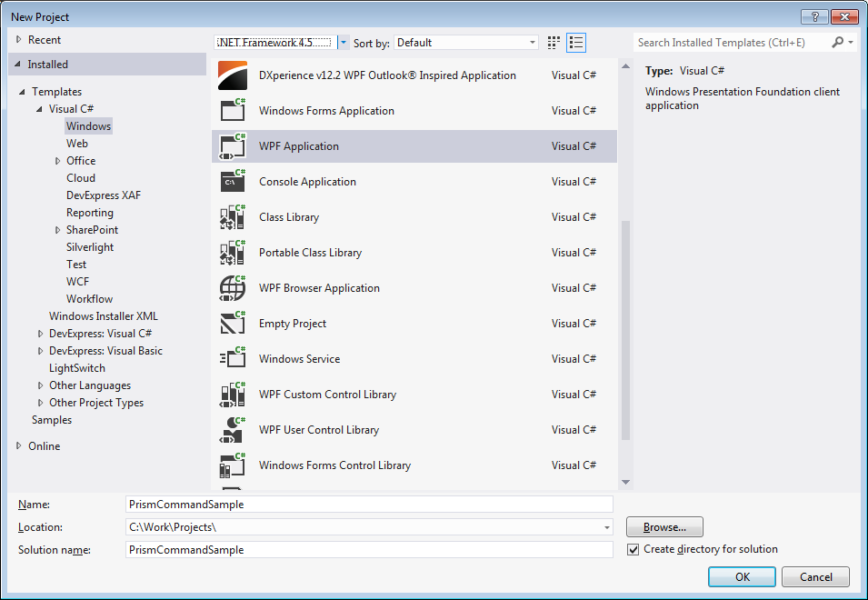
Task: Expand the SharePoint tree node
Action: click(x=57, y=230)
